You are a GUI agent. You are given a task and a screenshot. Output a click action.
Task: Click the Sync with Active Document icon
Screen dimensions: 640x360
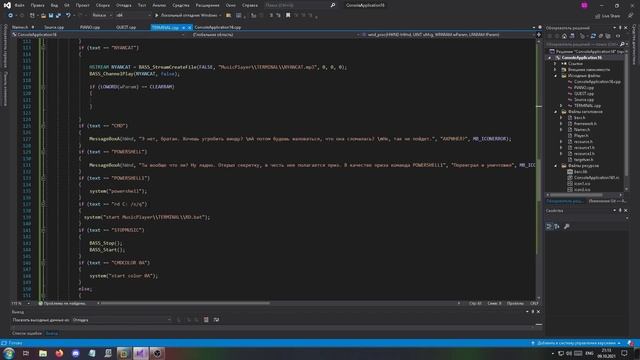point(593,36)
